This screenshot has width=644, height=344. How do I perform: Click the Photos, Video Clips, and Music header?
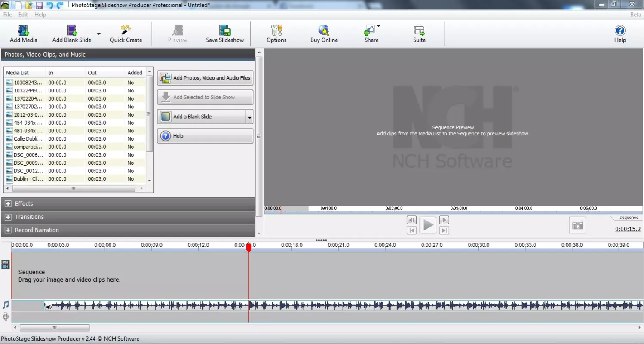tap(128, 55)
